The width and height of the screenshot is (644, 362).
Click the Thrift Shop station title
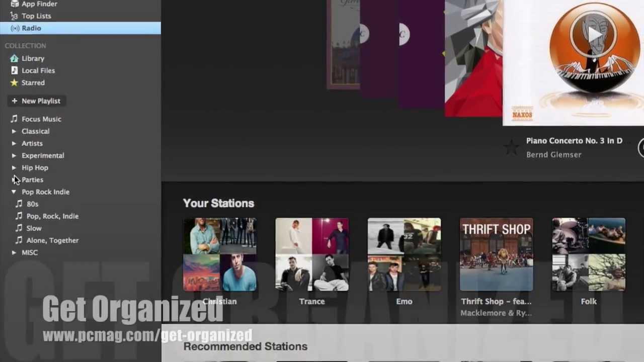[x=496, y=301]
